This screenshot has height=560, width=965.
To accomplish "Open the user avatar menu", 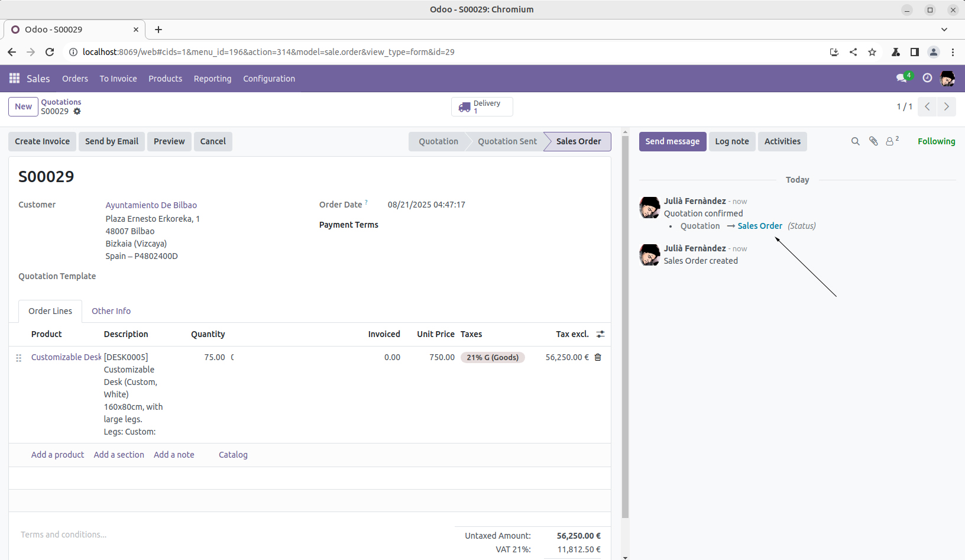I will [947, 78].
